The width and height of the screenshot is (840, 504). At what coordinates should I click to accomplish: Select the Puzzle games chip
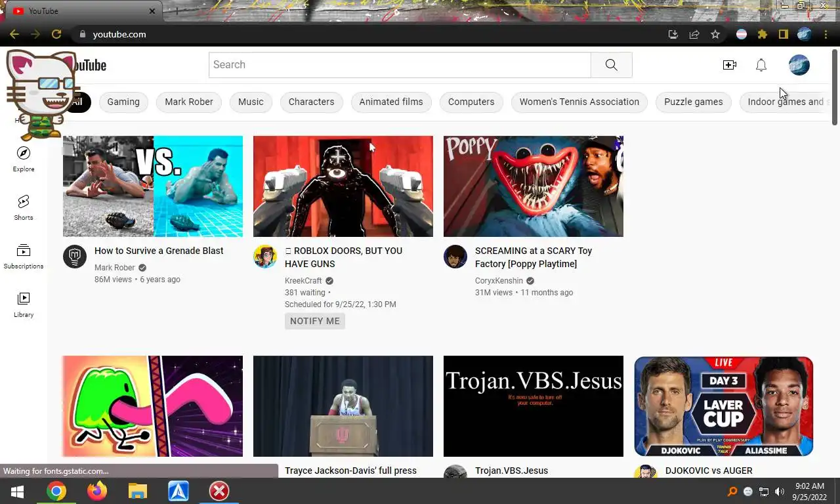pos(694,102)
